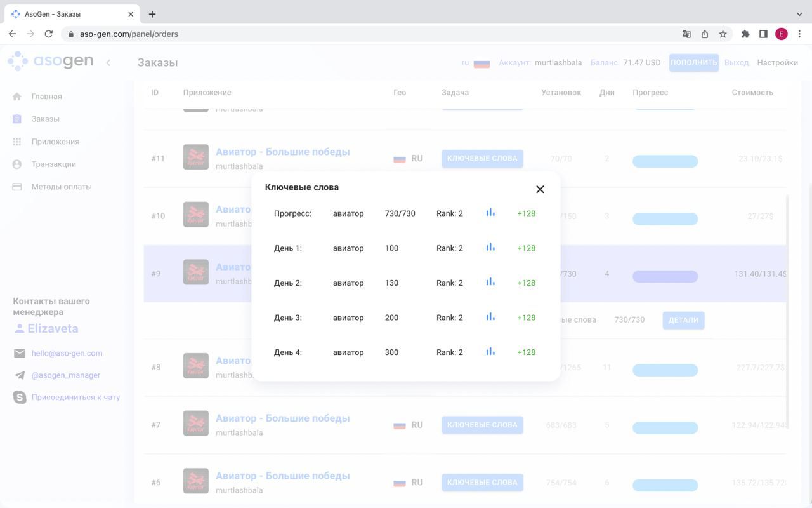Open the @asogen_manager Telegram link
Viewport: 812px width, 508px height.
coord(66,375)
